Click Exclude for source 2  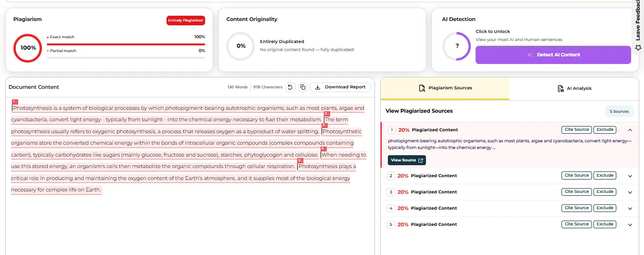pyautogui.click(x=605, y=176)
